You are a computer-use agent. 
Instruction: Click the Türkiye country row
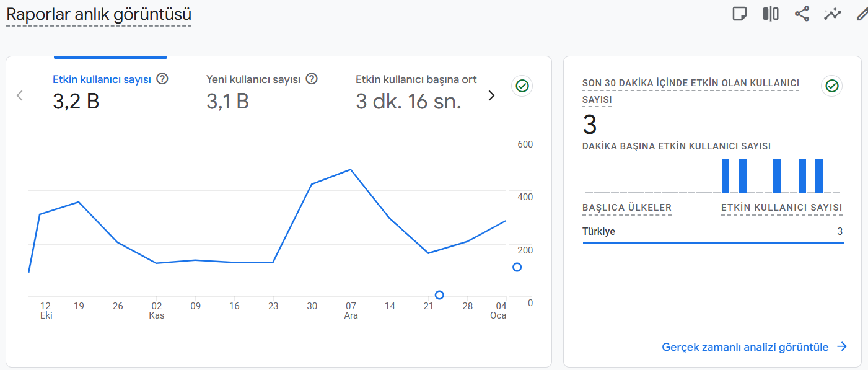point(712,232)
